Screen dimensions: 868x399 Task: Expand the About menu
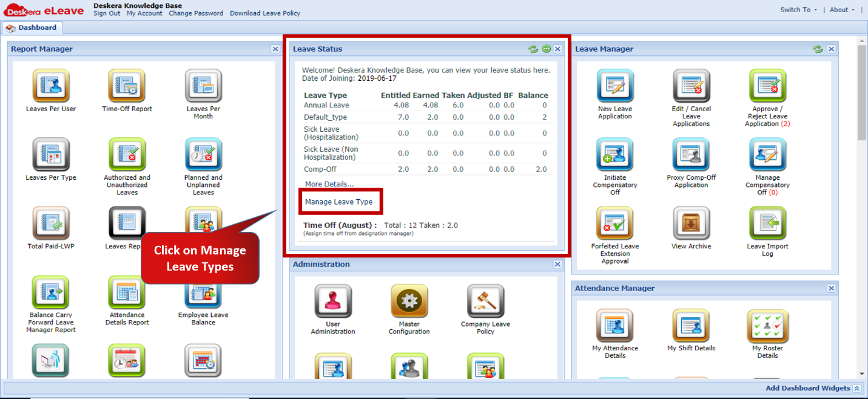(840, 9)
